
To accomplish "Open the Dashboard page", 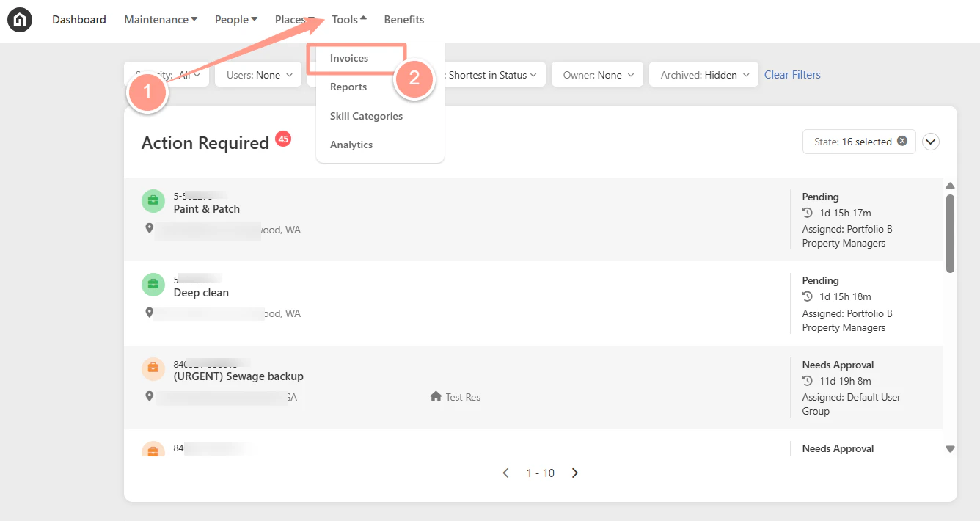I will tap(79, 20).
